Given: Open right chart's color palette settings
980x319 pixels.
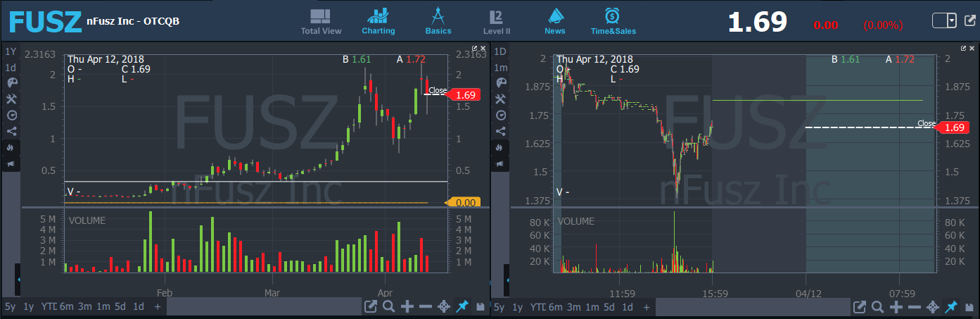Looking at the screenshot, I should coord(501,83).
